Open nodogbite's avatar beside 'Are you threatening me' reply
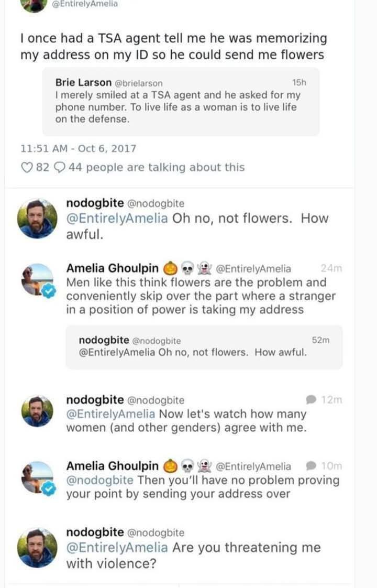 (36, 548)
